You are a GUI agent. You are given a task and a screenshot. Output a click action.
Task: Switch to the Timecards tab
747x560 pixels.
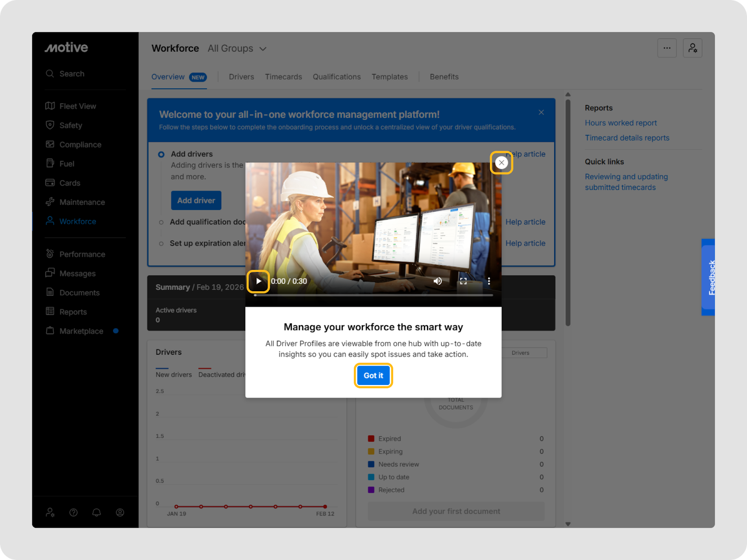(x=283, y=77)
